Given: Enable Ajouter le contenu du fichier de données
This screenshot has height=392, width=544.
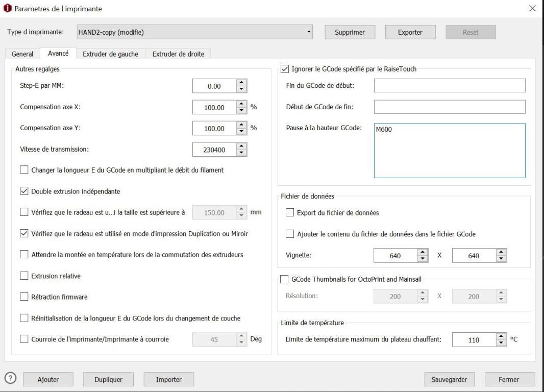Looking at the screenshot, I should tap(290, 234).
